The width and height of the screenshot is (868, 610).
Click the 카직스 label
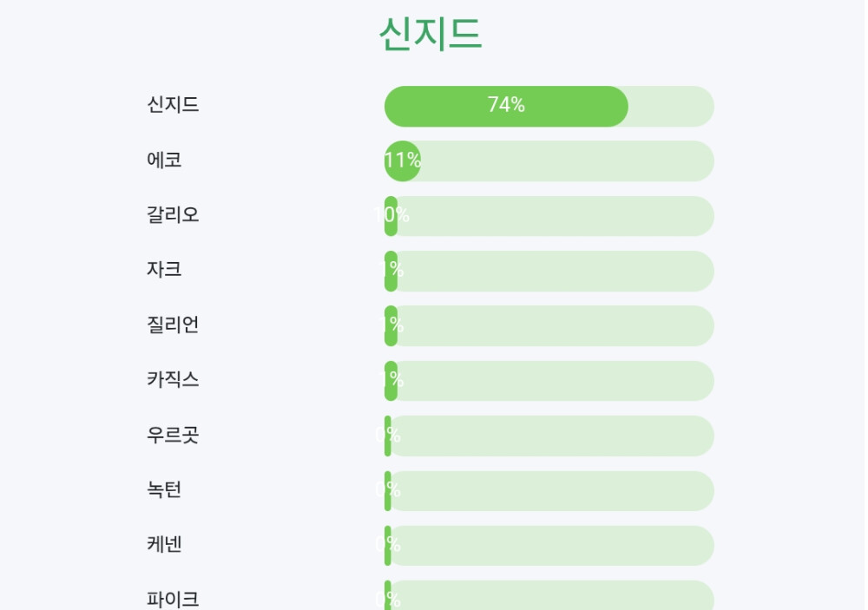pyautogui.click(x=173, y=379)
